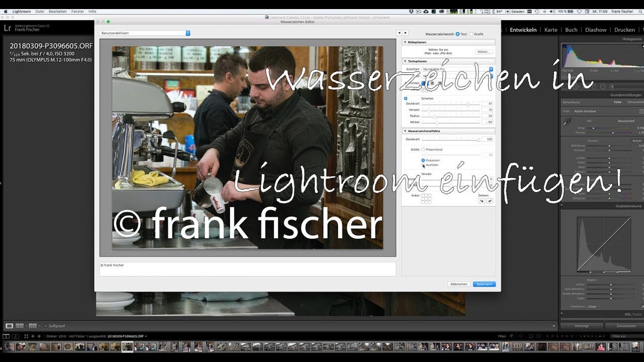Collapse the Bildoptionen section
The image size is (644, 362).
(x=406, y=42)
